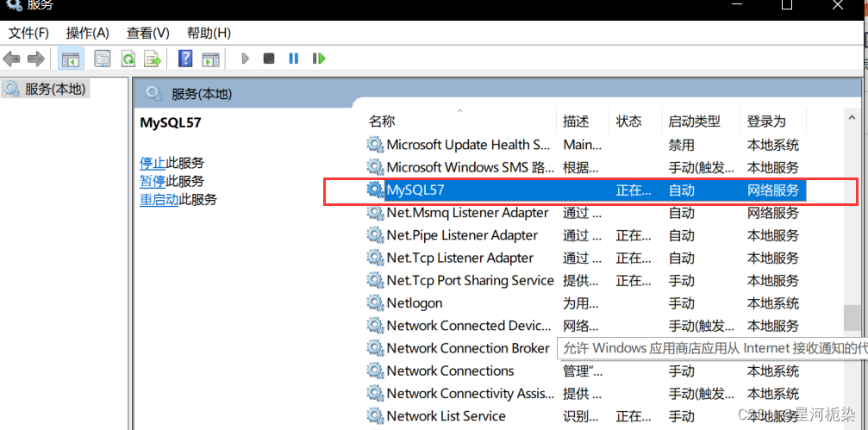Select Net.Tcp Listener Adapter service
868x430 pixels.
coord(460,258)
